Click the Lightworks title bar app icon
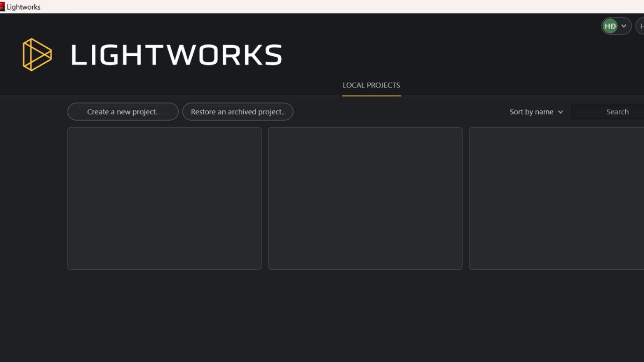This screenshot has width=644, height=362. 2,7
